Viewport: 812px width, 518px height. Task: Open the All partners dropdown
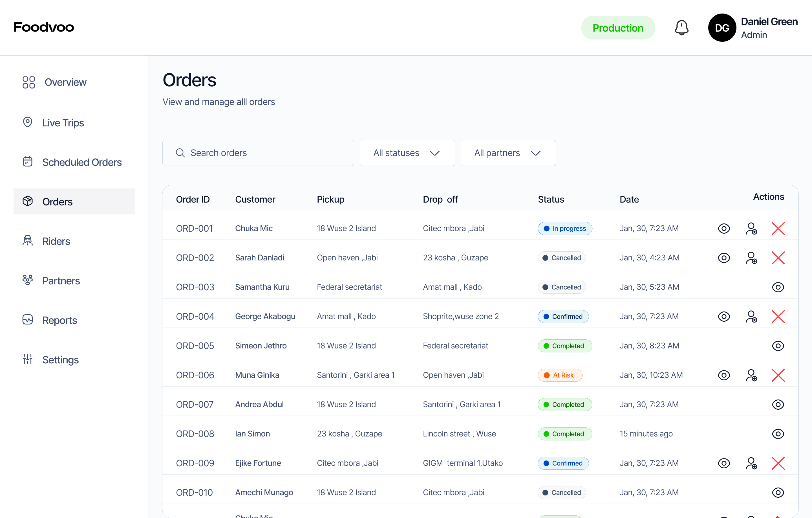tap(508, 153)
